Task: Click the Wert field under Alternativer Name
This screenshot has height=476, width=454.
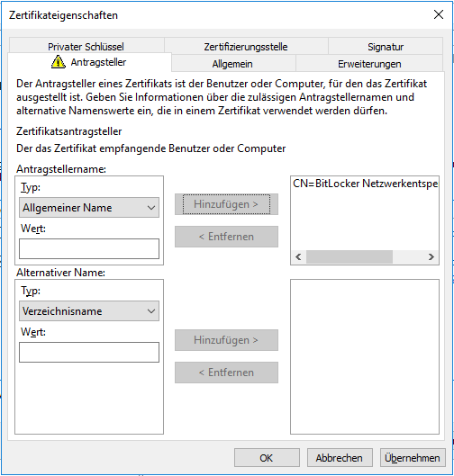Action: coord(89,353)
